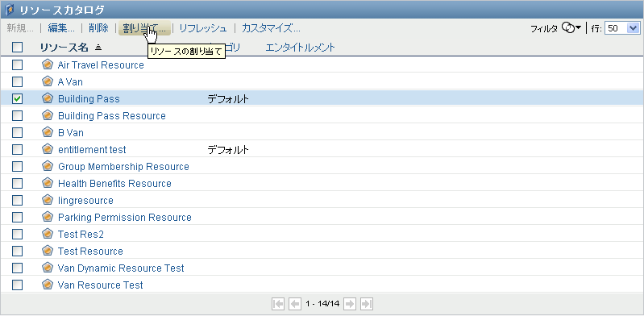Screen dimensions: 644x316
Task: Click カスタマイズ... in the toolbar
Action: click(271, 28)
